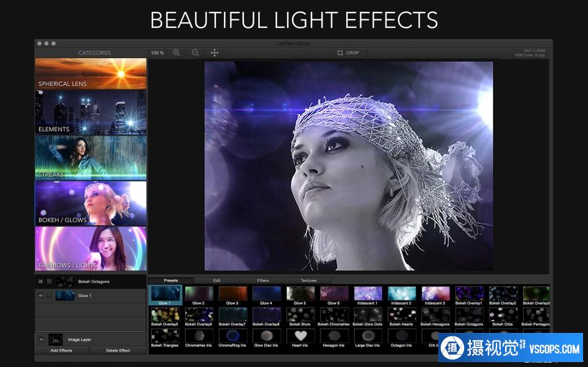Pick the Bokeh Blurs preset
The width and height of the screenshot is (588, 367).
(x=300, y=317)
